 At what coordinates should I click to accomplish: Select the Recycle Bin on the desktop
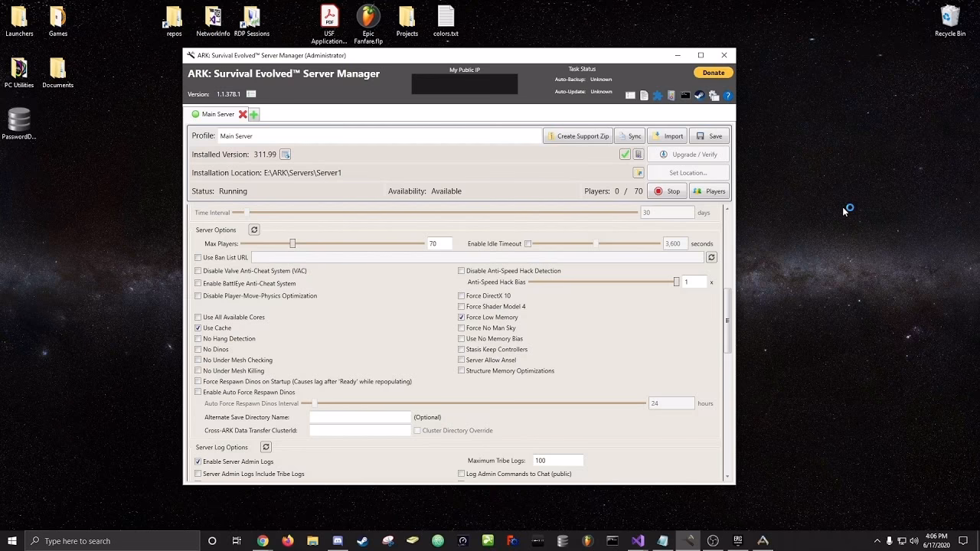(950, 21)
